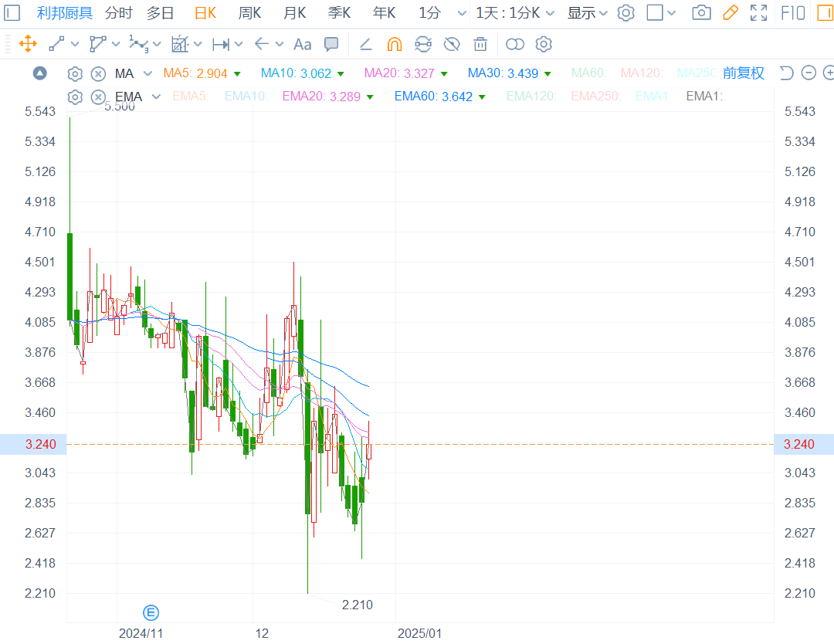Image resolution: width=834 pixels, height=644 pixels.
Task: Select the Aa text annotation tool
Action: click(302, 44)
